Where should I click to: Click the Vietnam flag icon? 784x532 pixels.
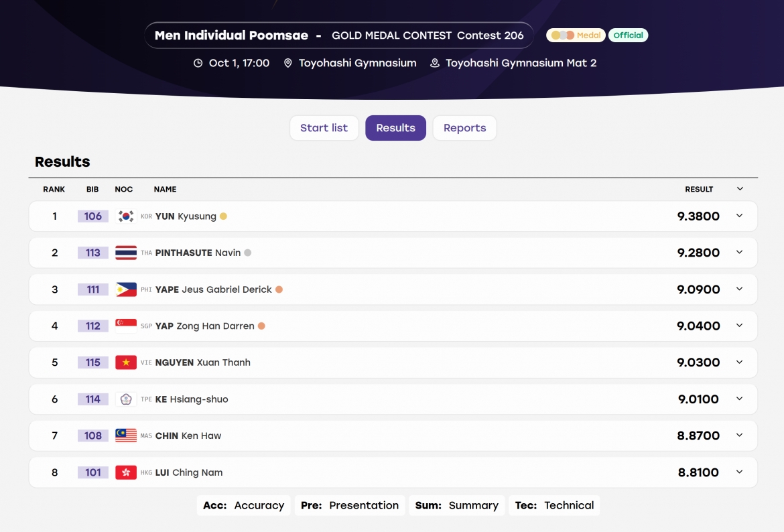(x=126, y=362)
